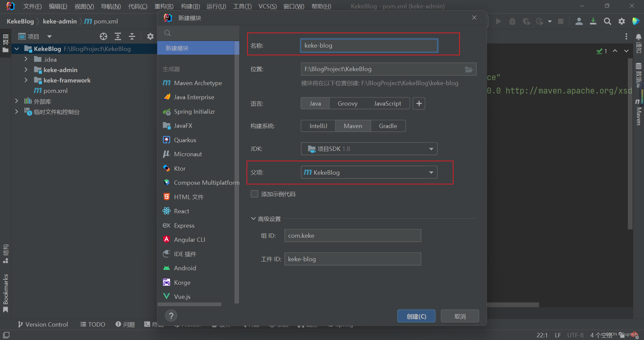Click the help question mark button
Screen dimensions: 644x340
(x=171, y=316)
